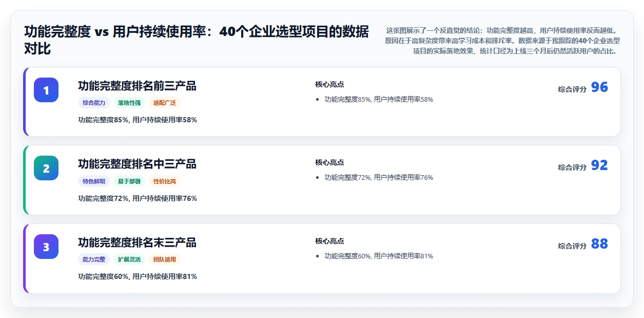This screenshot has height=318, width=644.
Task: Click the bullet item 功能完整度72%, 用户持续使用率76%
Action: 379,177
